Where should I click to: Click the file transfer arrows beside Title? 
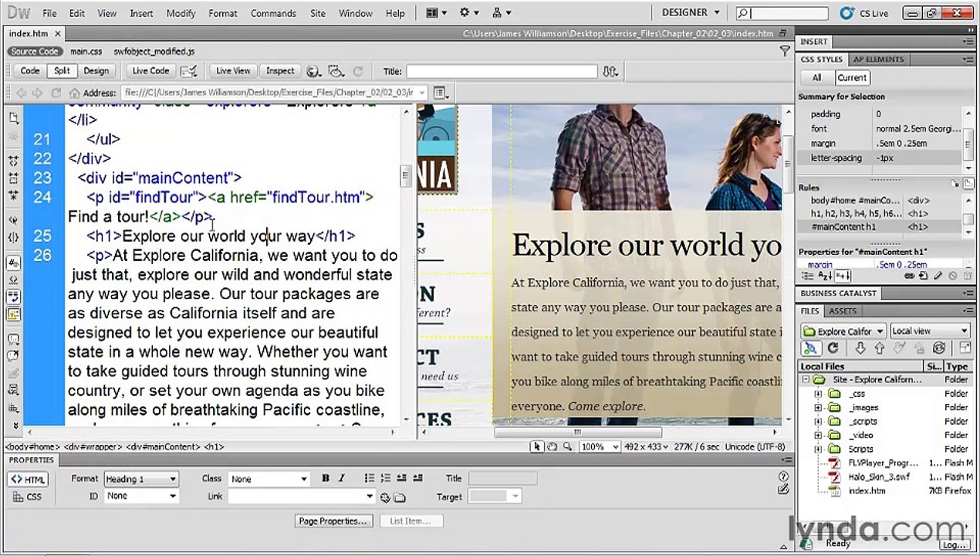pos(610,71)
